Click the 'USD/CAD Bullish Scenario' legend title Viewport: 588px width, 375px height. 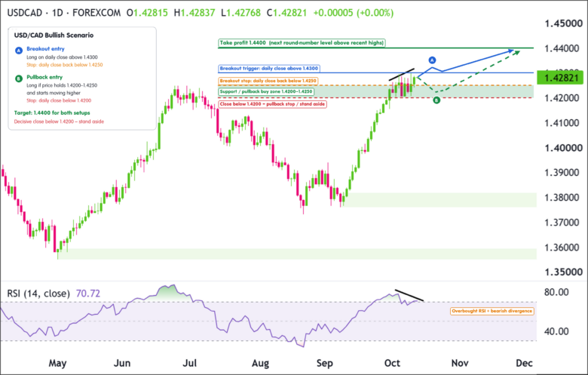pyautogui.click(x=54, y=35)
